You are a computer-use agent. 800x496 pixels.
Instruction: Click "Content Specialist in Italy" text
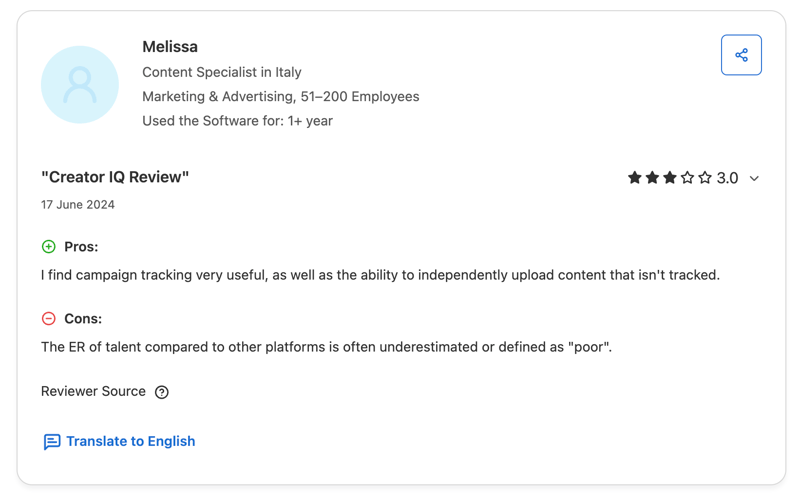[222, 72]
